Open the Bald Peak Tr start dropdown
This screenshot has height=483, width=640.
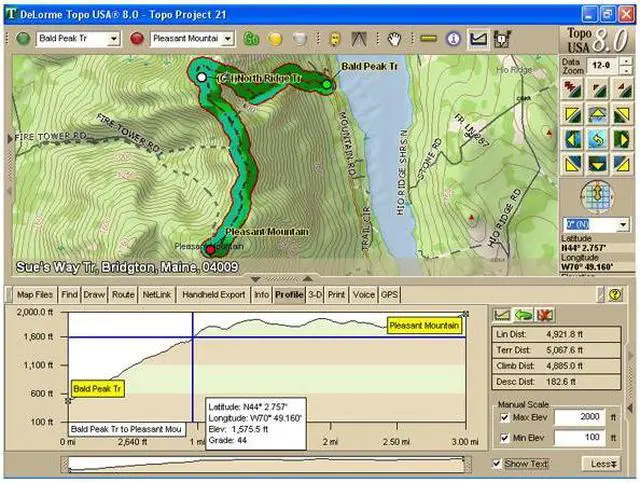click(x=112, y=38)
